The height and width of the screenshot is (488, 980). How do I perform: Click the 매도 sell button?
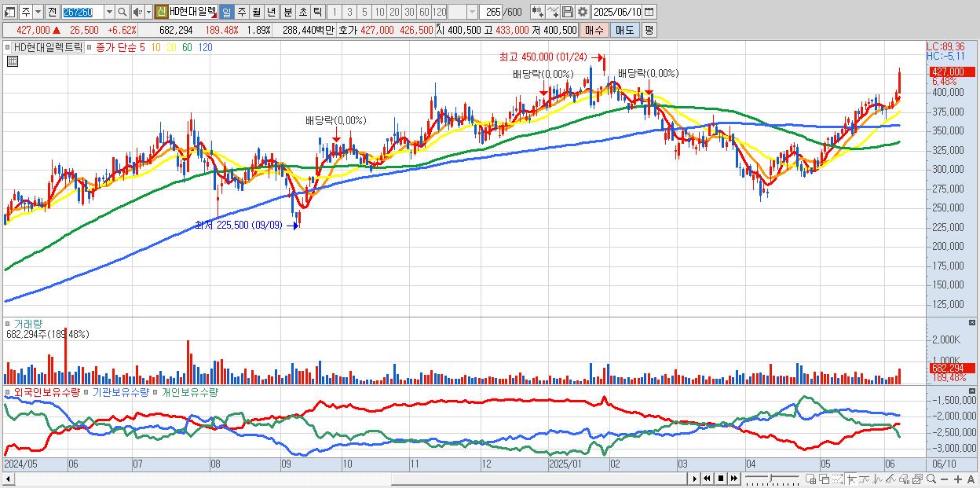coord(624,30)
